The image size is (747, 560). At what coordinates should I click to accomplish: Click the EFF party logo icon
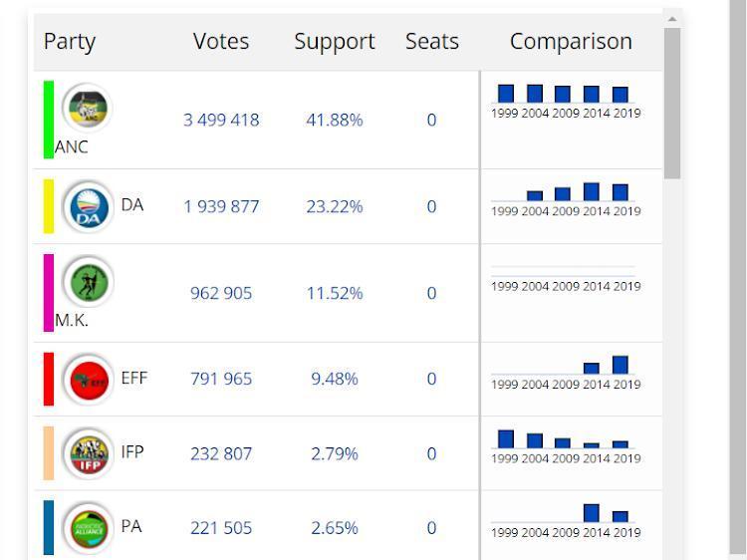[88, 380]
